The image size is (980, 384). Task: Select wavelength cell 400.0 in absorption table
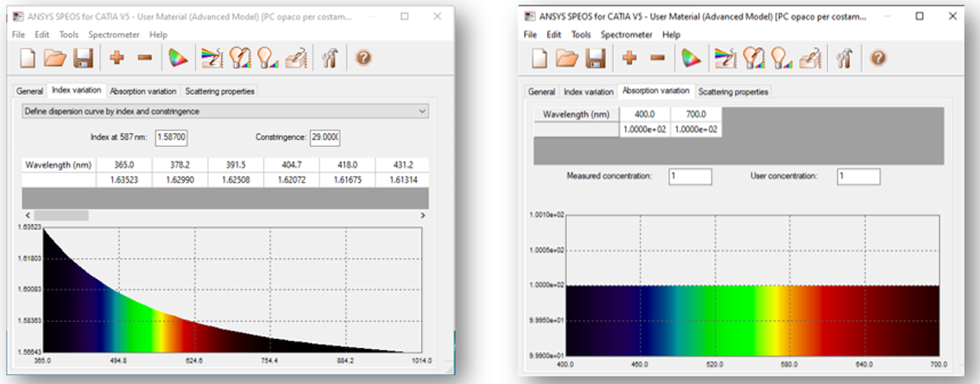[645, 114]
